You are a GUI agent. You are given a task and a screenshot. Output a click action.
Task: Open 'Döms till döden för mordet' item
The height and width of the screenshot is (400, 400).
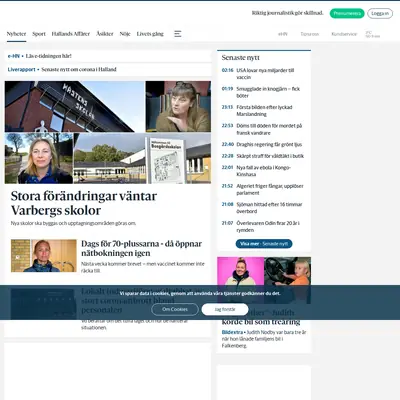pos(269,129)
